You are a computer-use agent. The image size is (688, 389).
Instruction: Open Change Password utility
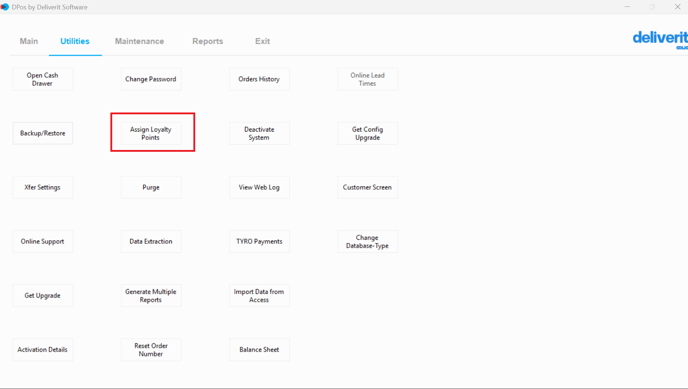click(x=151, y=79)
